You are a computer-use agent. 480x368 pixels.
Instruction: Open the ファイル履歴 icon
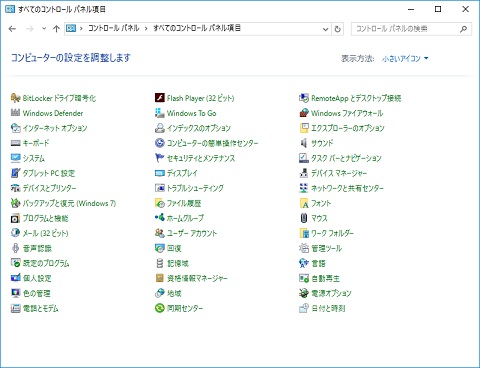tap(160, 203)
